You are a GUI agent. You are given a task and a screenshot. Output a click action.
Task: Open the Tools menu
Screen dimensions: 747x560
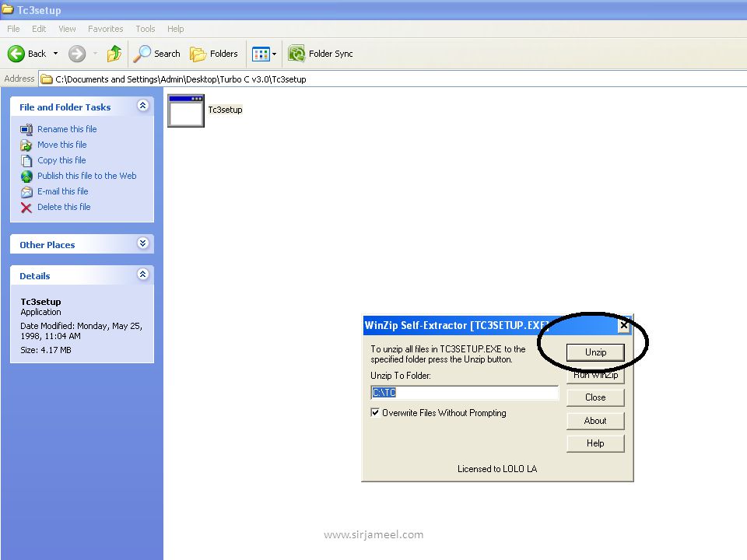[146, 29]
